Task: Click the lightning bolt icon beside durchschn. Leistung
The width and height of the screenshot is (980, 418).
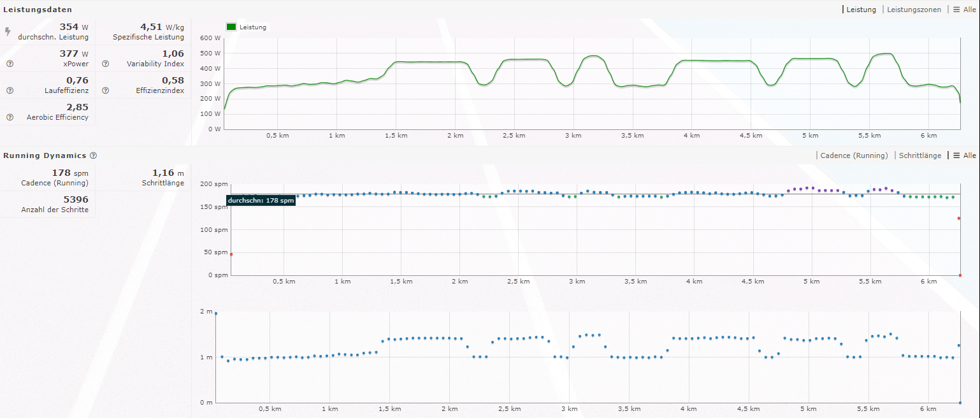Action: pos(8,31)
